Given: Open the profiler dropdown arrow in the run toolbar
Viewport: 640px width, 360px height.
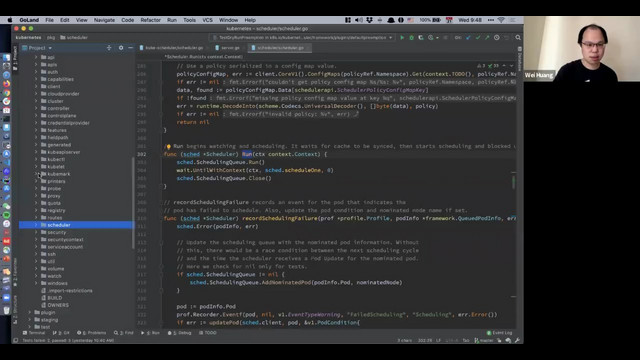Looking at the screenshot, I should 437,38.
